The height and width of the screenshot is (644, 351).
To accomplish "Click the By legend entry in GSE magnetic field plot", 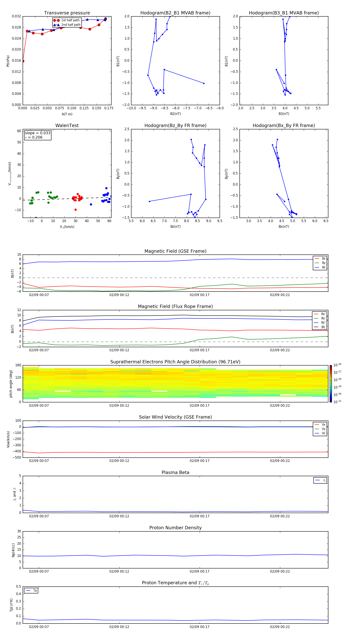I will pos(320,263).
